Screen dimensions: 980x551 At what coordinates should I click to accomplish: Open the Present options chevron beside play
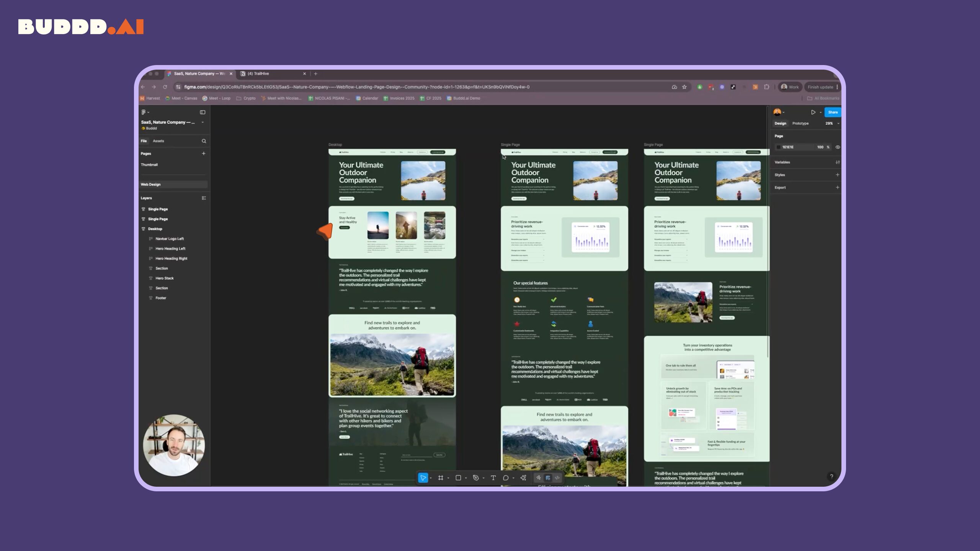click(x=820, y=112)
